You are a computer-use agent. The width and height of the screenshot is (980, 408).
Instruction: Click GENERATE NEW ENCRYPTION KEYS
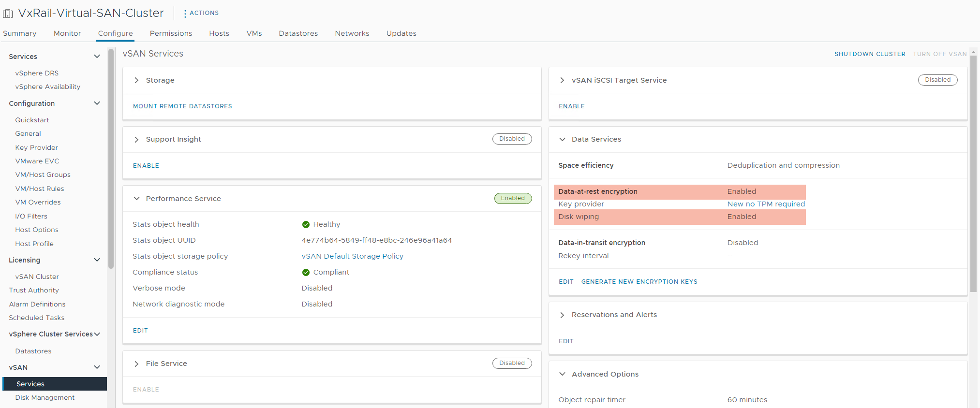(639, 282)
